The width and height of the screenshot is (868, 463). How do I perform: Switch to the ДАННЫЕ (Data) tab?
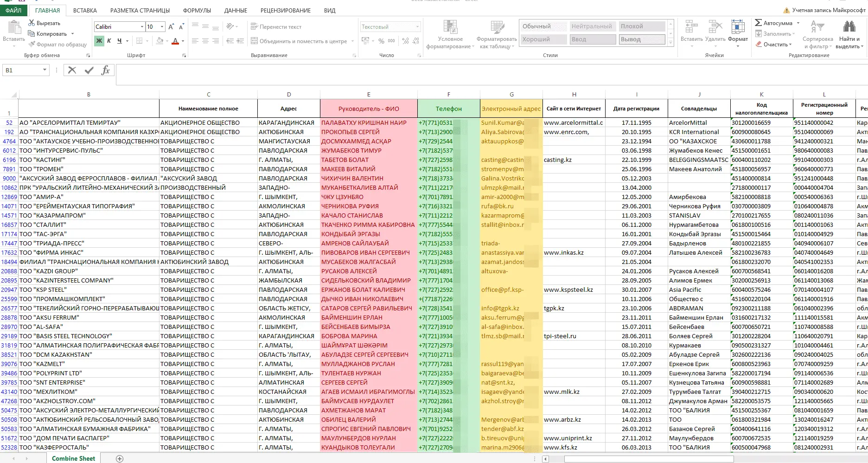pos(236,10)
